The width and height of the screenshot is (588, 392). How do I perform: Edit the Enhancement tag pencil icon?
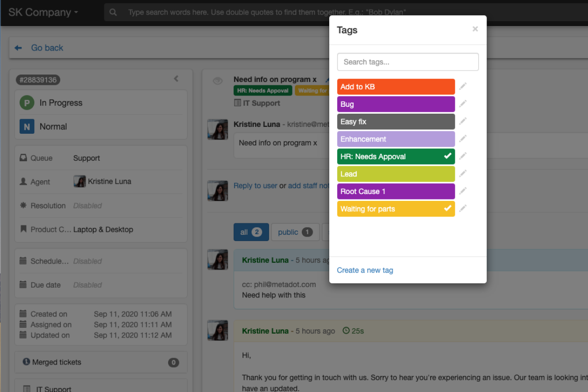point(463,139)
